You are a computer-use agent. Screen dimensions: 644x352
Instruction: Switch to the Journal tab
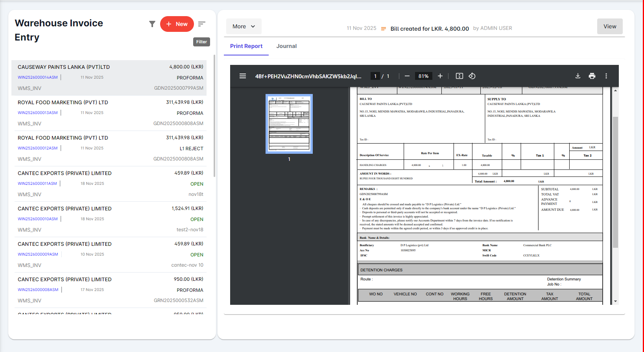tap(286, 46)
